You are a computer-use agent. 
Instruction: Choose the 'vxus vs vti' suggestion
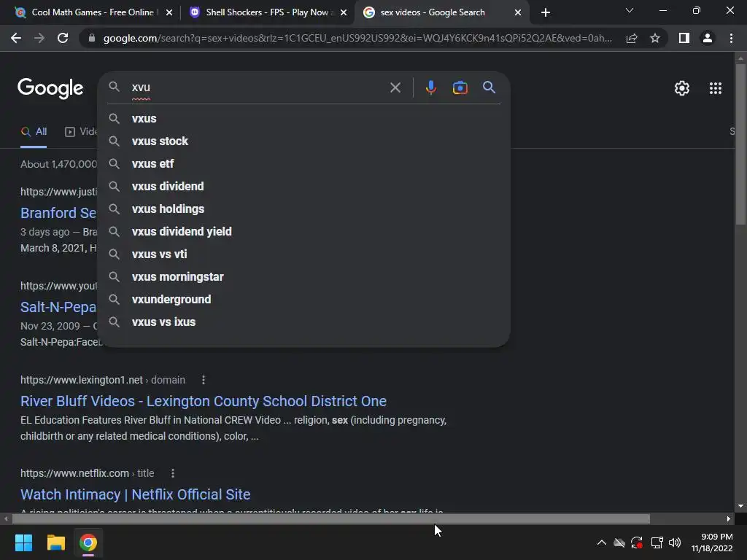[x=304, y=254]
